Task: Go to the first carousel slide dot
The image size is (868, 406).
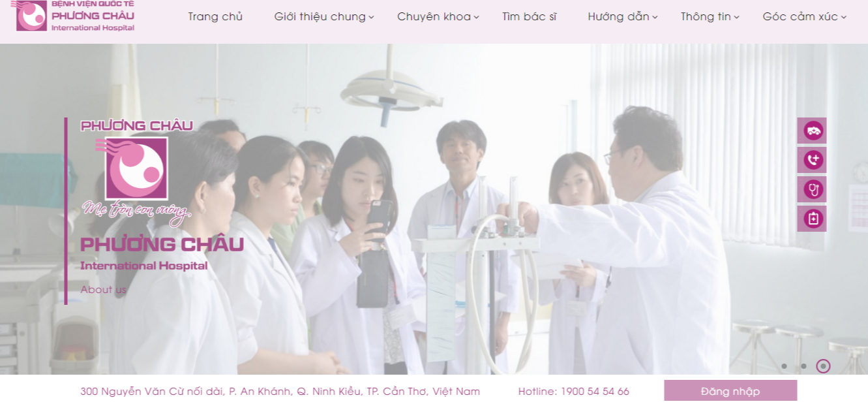Action: coord(784,366)
